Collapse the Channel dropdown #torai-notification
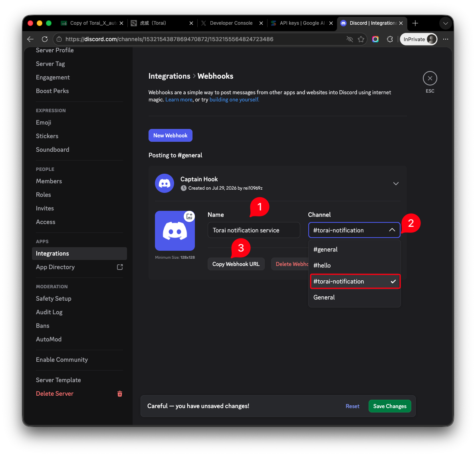The image size is (476, 456). pos(354,230)
